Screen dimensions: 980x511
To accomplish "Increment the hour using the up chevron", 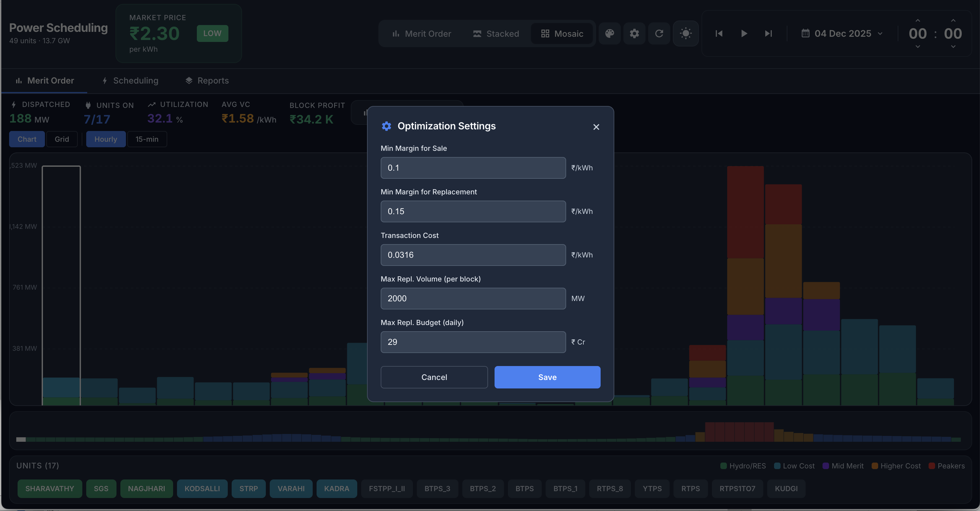I will [918, 21].
